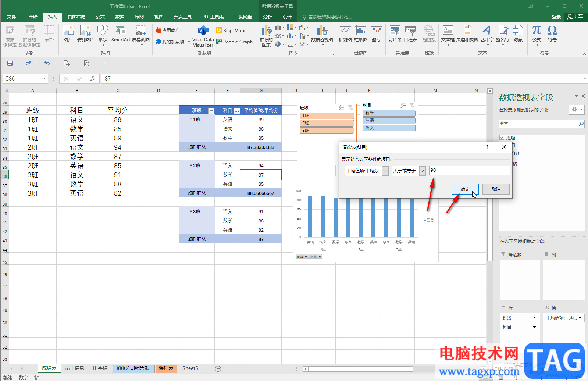Toggle the 数学 slicer item

pos(389,113)
